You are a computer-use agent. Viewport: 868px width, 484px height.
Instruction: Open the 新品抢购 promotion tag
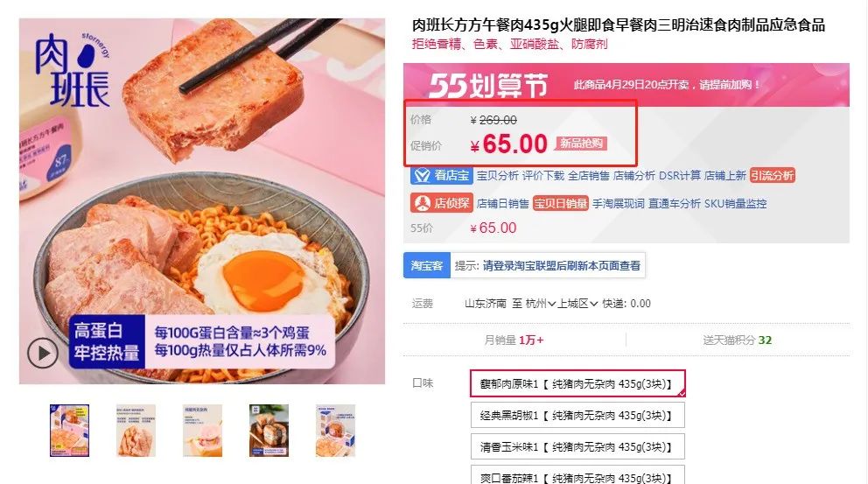tap(581, 144)
